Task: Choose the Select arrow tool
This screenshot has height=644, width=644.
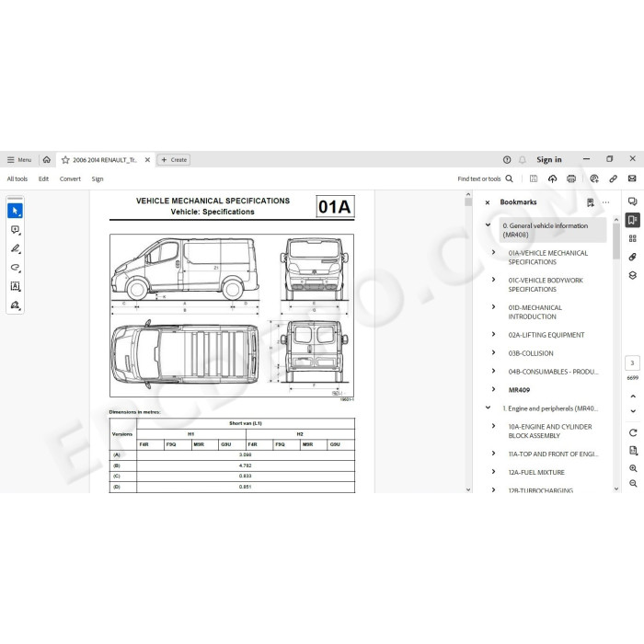Action: 16,211
